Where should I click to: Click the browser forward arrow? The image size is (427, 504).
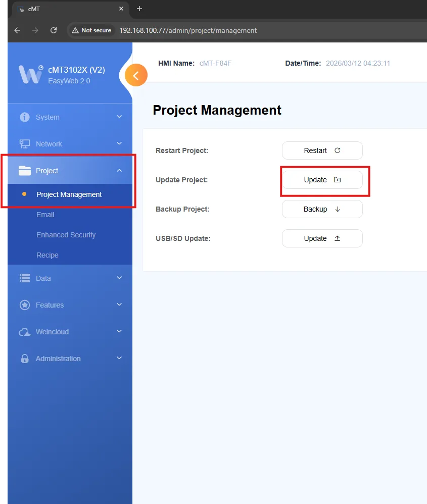coord(35,30)
